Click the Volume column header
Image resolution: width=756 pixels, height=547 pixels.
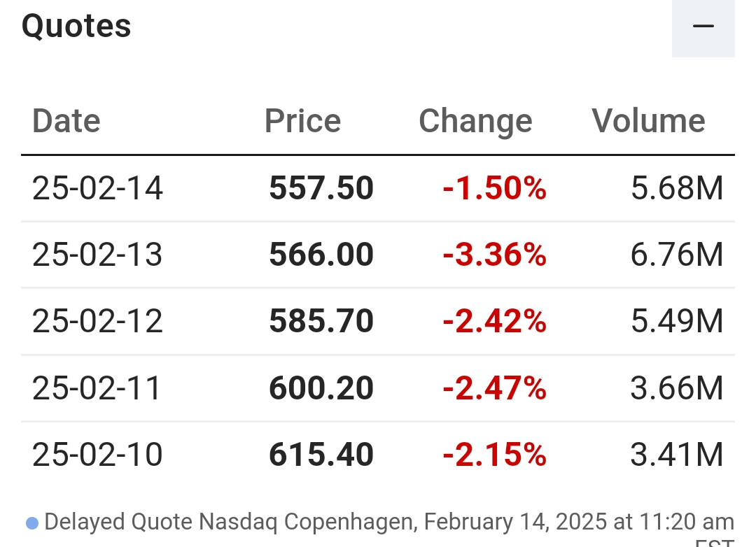pos(648,121)
